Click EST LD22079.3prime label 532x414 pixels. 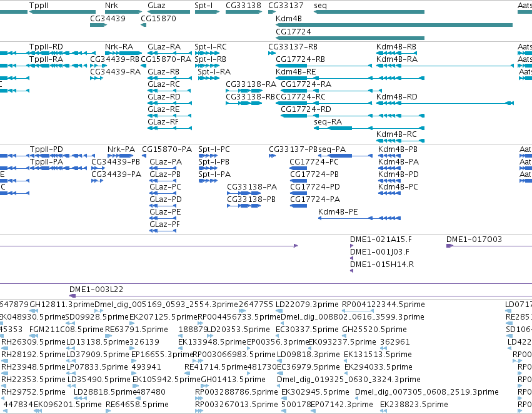point(307,305)
